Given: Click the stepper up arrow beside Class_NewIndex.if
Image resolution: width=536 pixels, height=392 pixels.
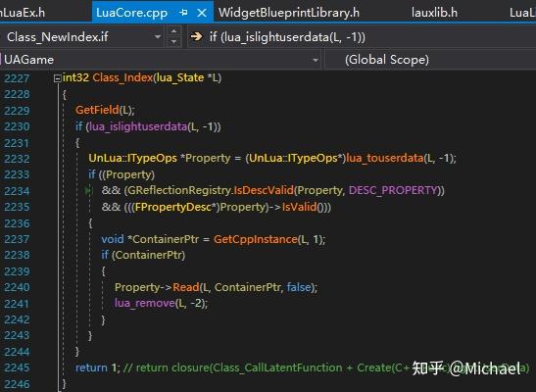Looking at the screenshot, I should [173, 31].
